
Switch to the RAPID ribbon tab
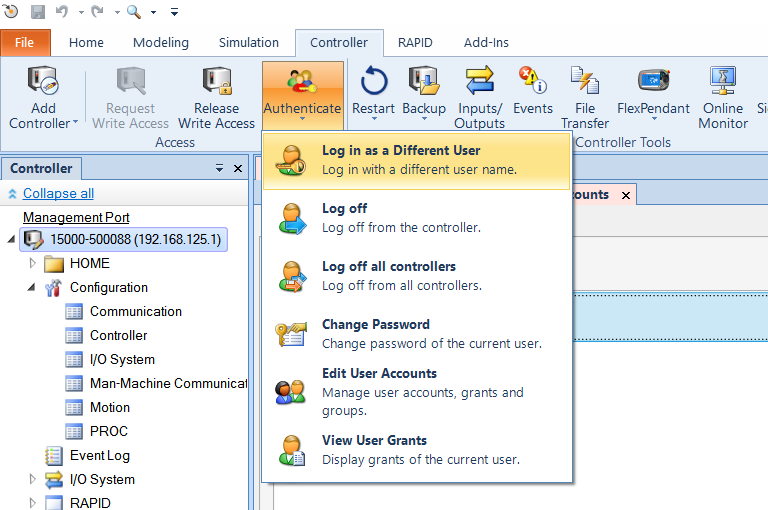point(415,43)
